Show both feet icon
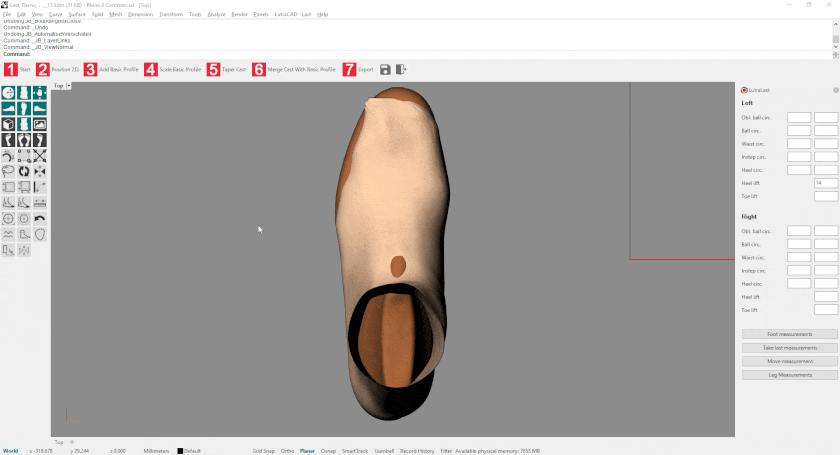Screen dimensions: 840x455 (24, 140)
